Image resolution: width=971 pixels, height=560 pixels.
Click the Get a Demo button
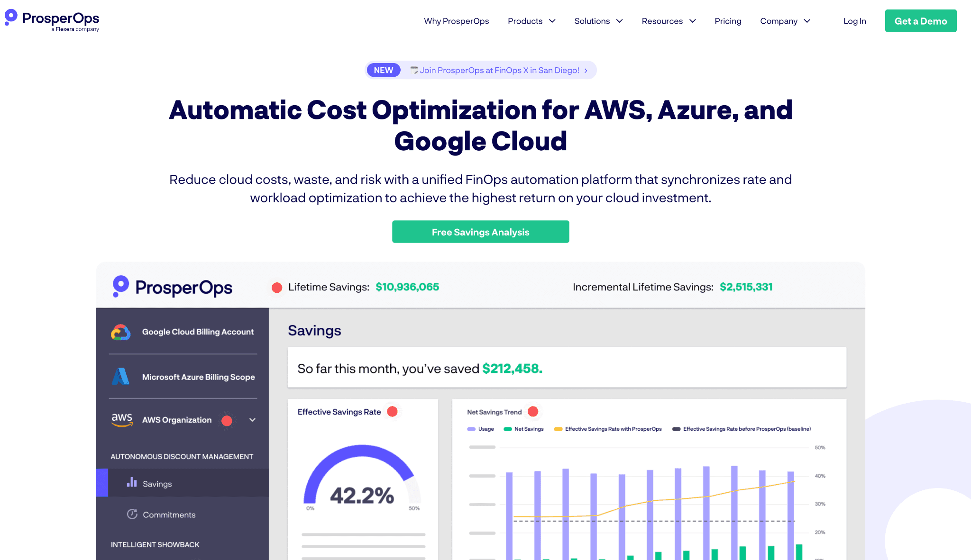pos(921,21)
